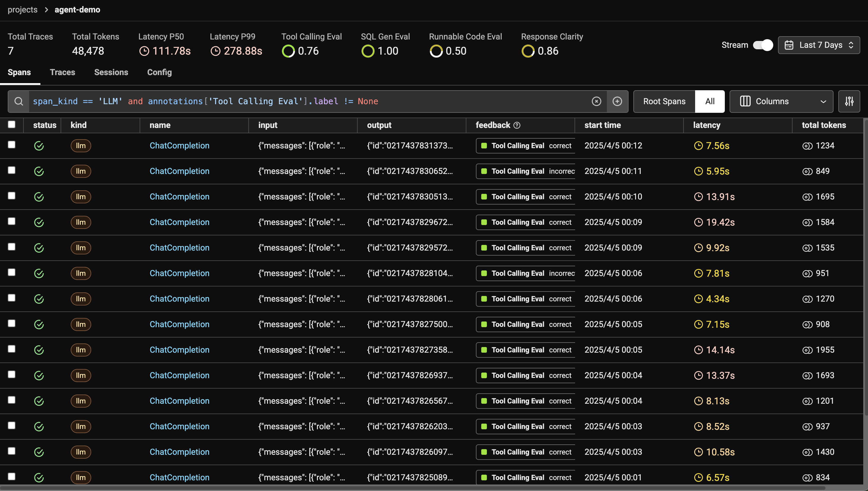Select the checkbox for the 951-token span
This screenshot has height=491, width=868.
coord(12,273)
